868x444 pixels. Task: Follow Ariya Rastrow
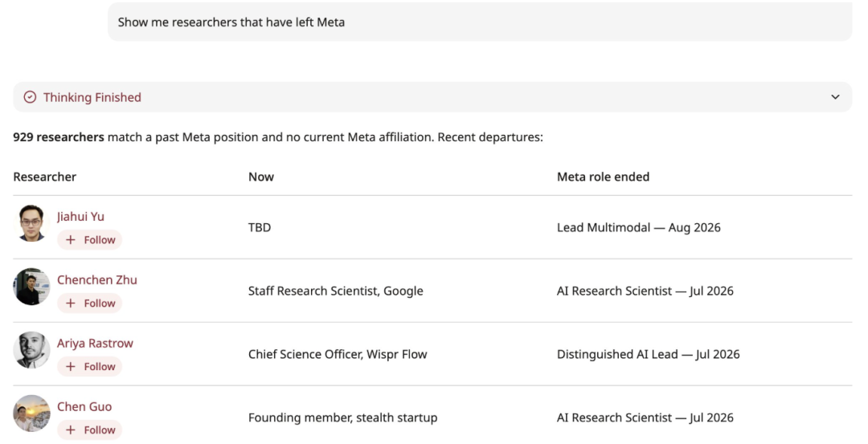(x=90, y=367)
